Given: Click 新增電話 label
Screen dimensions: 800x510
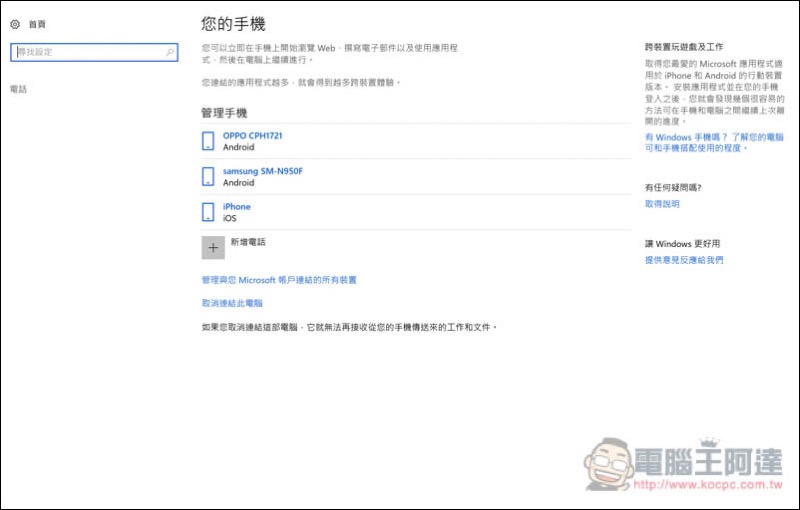Looking at the screenshot, I should 248,242.
